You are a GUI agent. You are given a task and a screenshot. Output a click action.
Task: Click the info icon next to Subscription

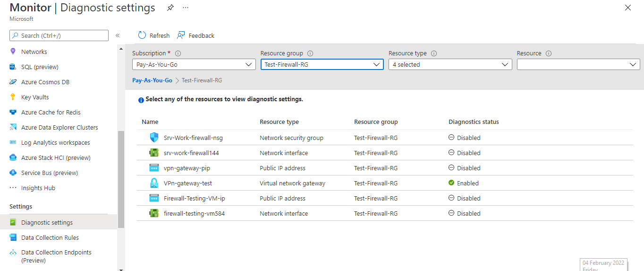point(178,53)
